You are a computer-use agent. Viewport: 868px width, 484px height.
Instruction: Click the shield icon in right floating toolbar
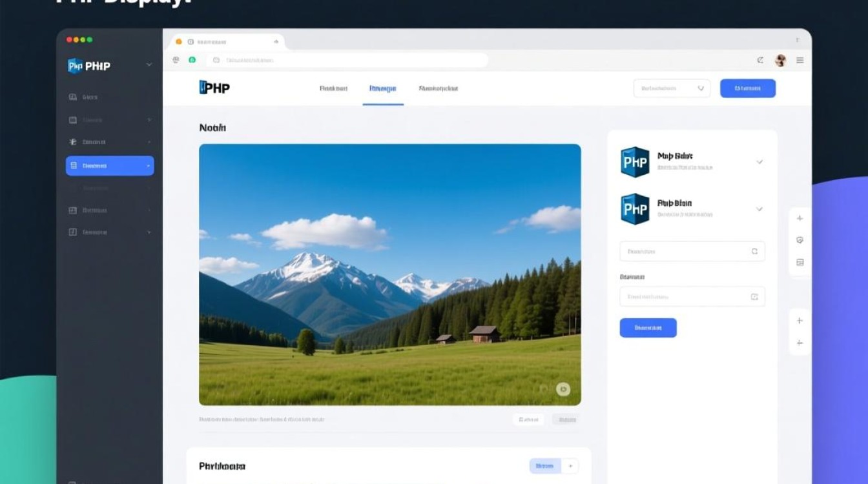click(x=800, y=240)
